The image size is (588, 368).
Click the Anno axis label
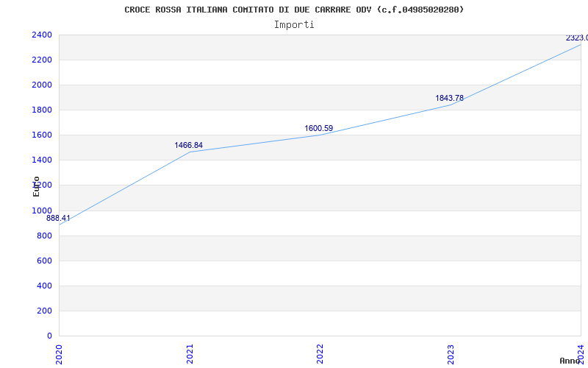click(570, 361)
